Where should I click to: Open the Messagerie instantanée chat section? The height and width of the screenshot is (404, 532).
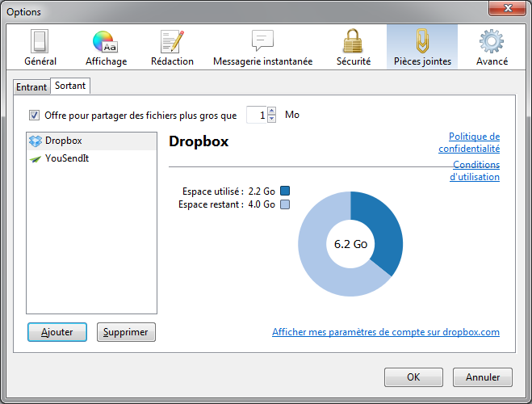[x=262, y=47]
